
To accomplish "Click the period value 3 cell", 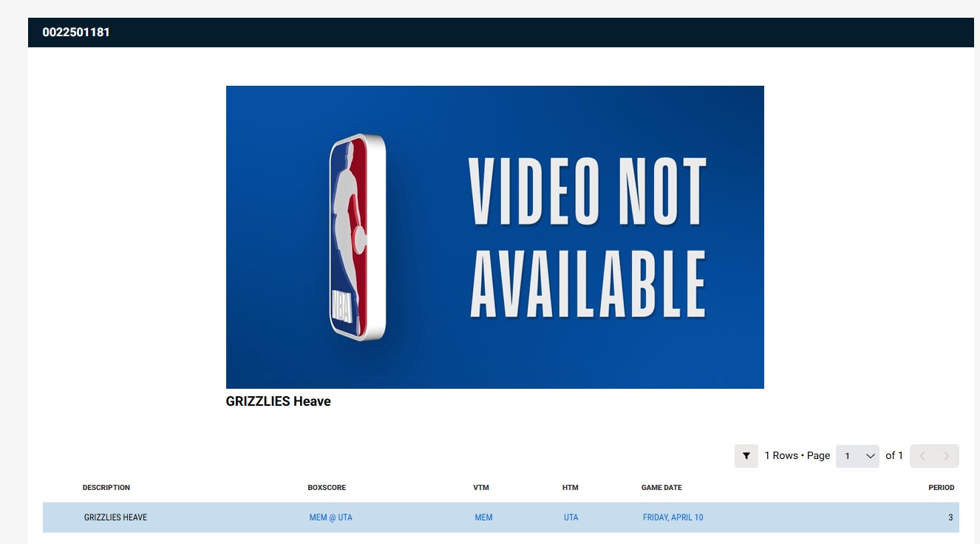I will coord(950,517).
